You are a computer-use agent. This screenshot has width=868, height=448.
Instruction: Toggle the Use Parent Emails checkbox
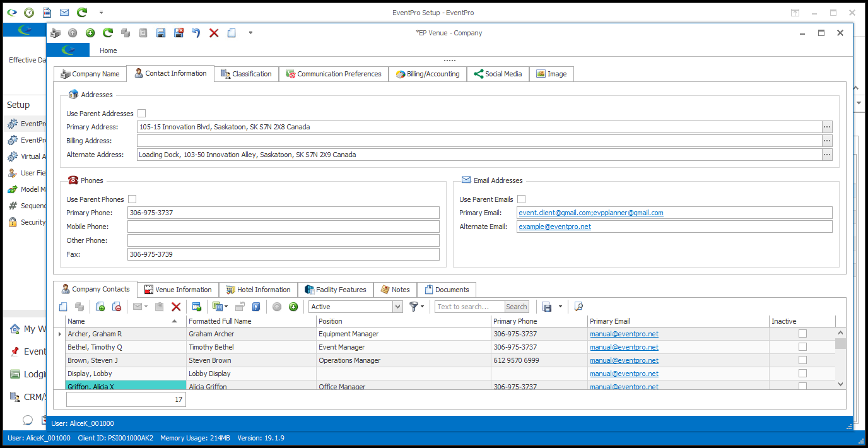point(522,199)
